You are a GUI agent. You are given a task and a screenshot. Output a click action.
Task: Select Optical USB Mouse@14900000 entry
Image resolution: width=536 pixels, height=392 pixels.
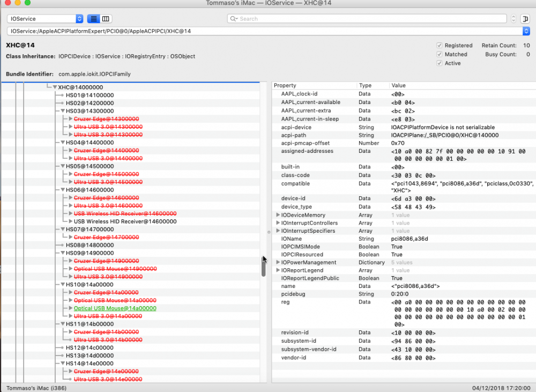[x=115, y=269]
